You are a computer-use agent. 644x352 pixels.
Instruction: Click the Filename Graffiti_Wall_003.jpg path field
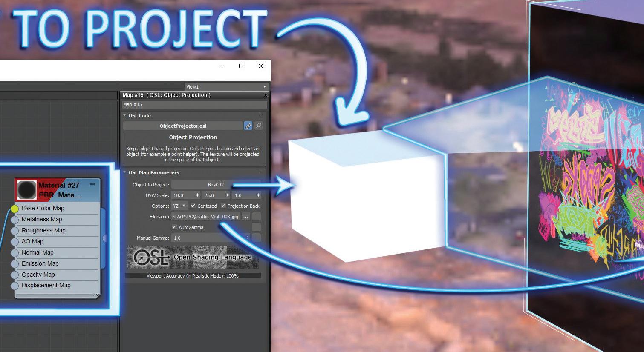206,217
